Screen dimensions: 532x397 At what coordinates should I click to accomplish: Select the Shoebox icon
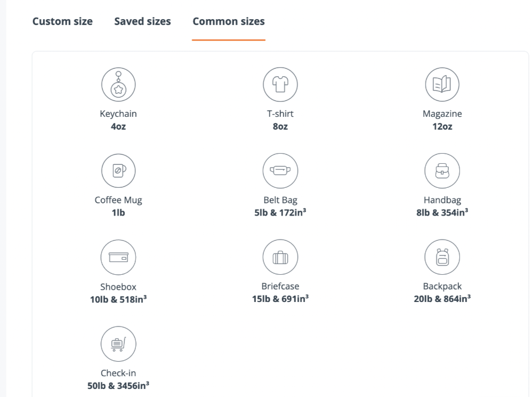[118, 258]
